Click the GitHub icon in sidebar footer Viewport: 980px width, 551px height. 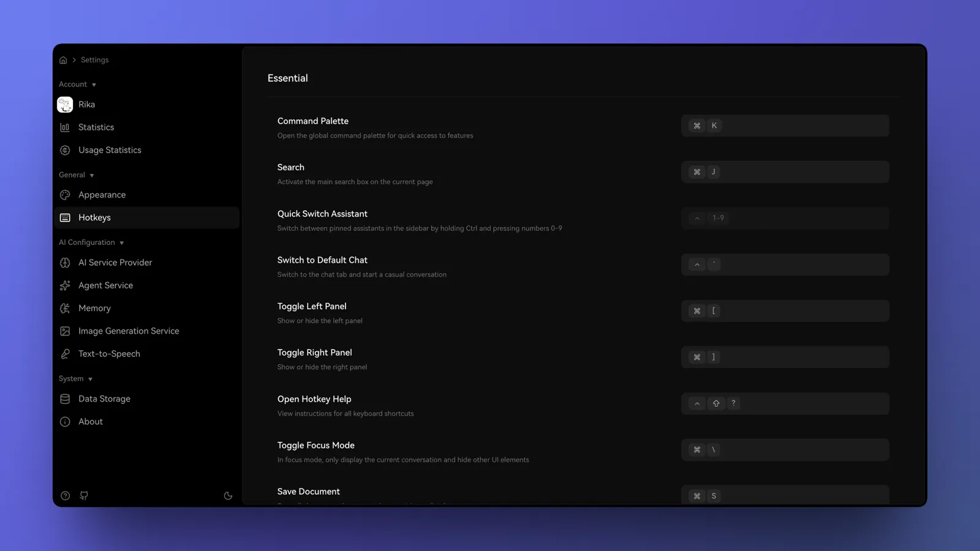(x=84, y=496)
